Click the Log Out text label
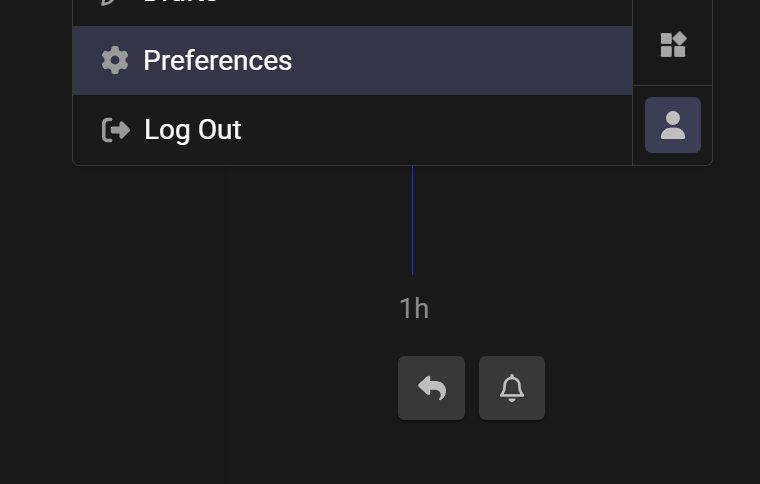Viewport: 760px width, 484px height. point(192,130)
